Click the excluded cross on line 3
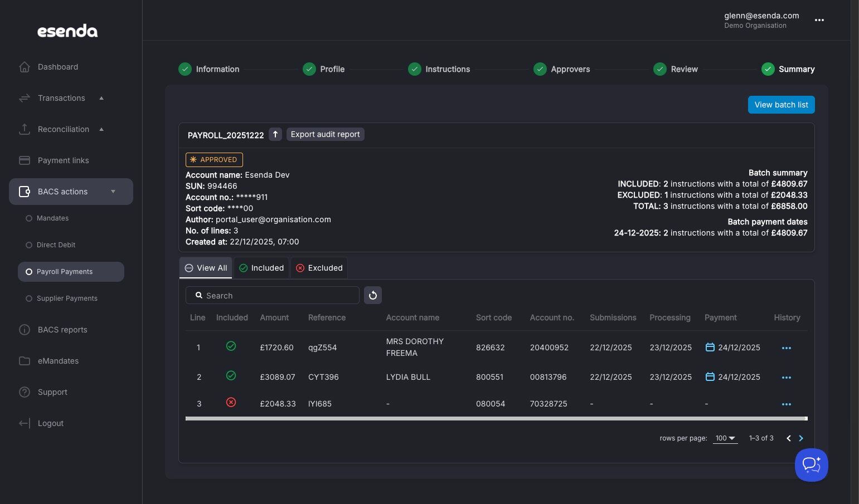Image resolution: width=859 pixels, height=504 pixels. pyautogui.click(x=231, y=402)
